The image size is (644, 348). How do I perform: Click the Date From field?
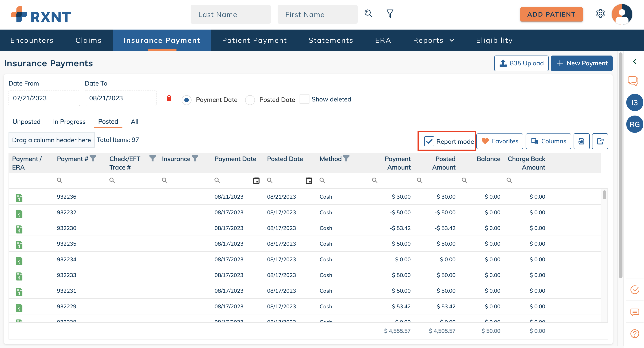(x=44, y=98)
